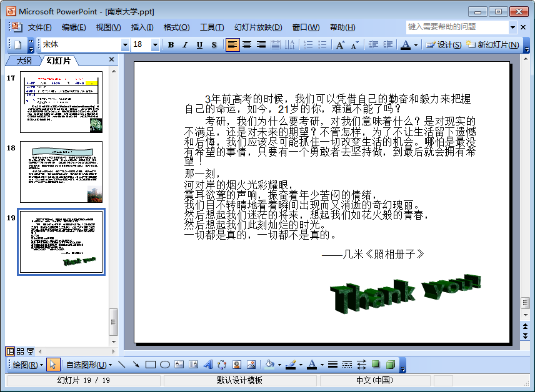Open 自选图形(U) AutoShapes menu

[89, 365]
